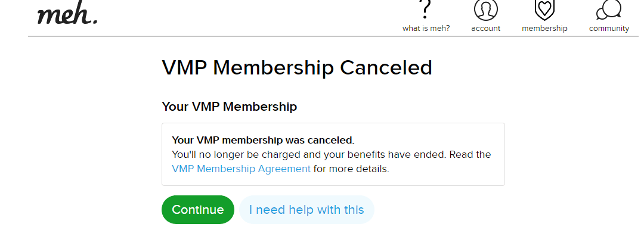Screen dimensions: 644x246
Task: Open the "community" nav label
Action: [609, 28]
